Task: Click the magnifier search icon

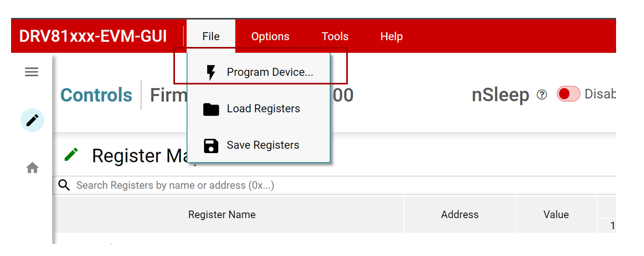Action: 64,185
